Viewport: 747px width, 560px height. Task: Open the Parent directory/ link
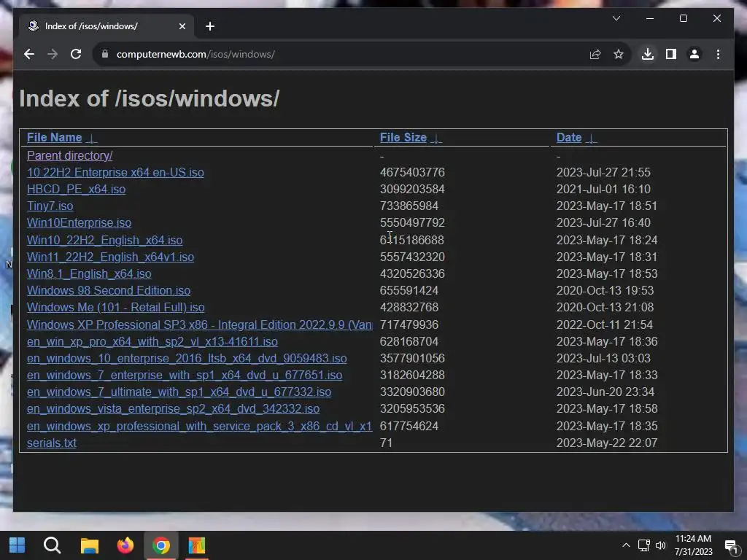tap(69, 156)
